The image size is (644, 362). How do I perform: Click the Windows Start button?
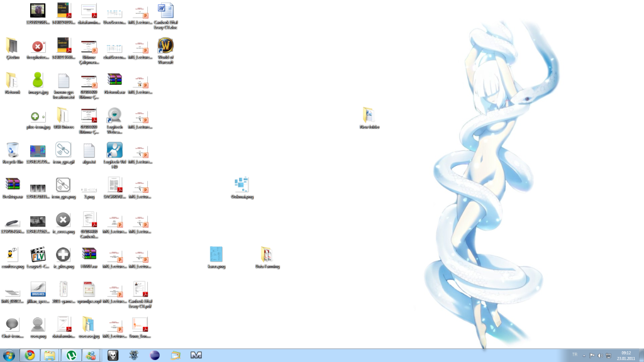9,355
